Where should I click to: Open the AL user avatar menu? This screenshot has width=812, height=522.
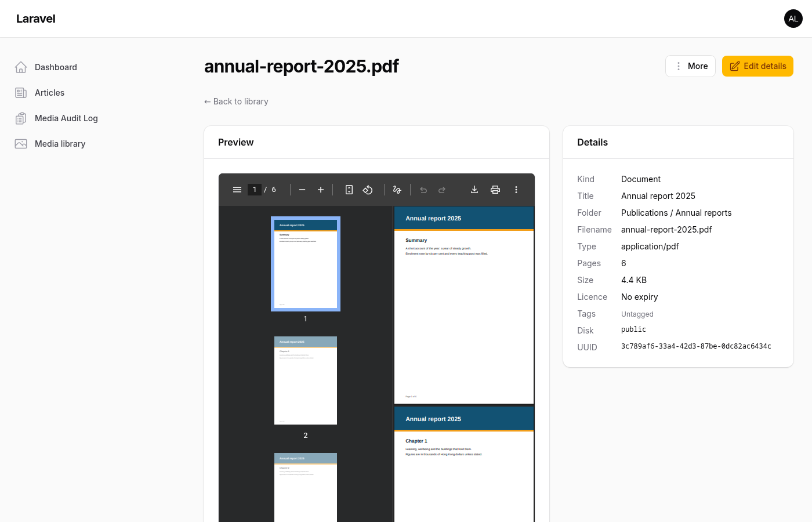(x=793, y=19)
